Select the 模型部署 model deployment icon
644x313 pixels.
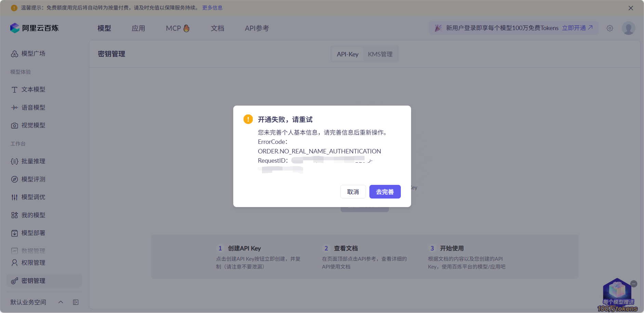[x=14, y=233]
